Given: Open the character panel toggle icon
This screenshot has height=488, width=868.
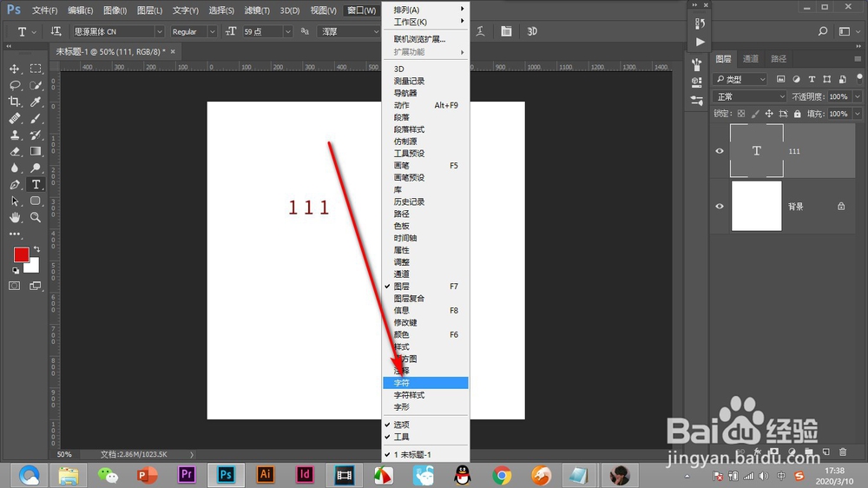Looking at the screenshot, I should click(x=506, y=31).
